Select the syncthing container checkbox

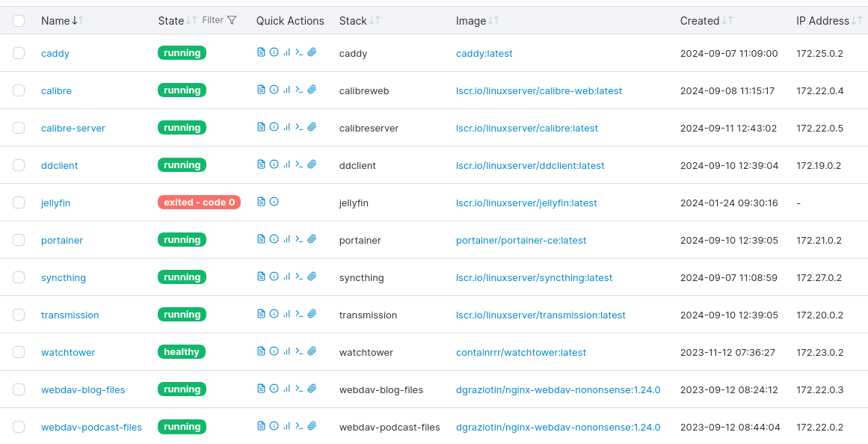[x=19, y=277]
